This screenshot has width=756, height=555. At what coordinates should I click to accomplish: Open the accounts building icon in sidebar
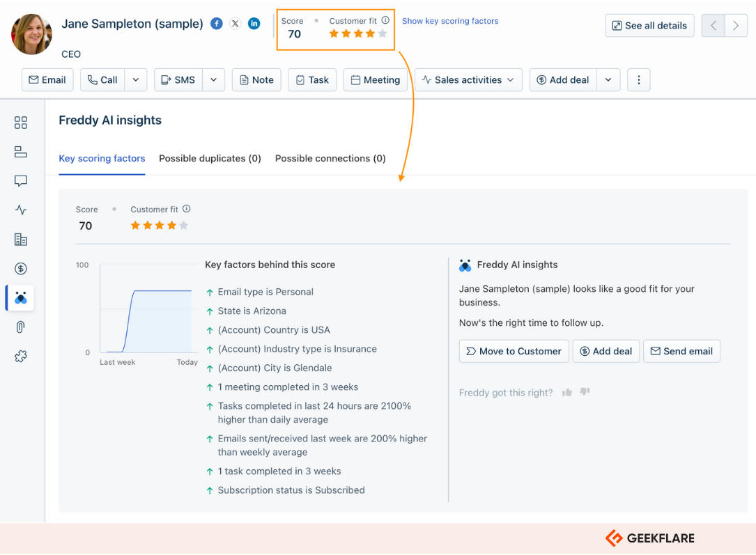pos(21,240)
